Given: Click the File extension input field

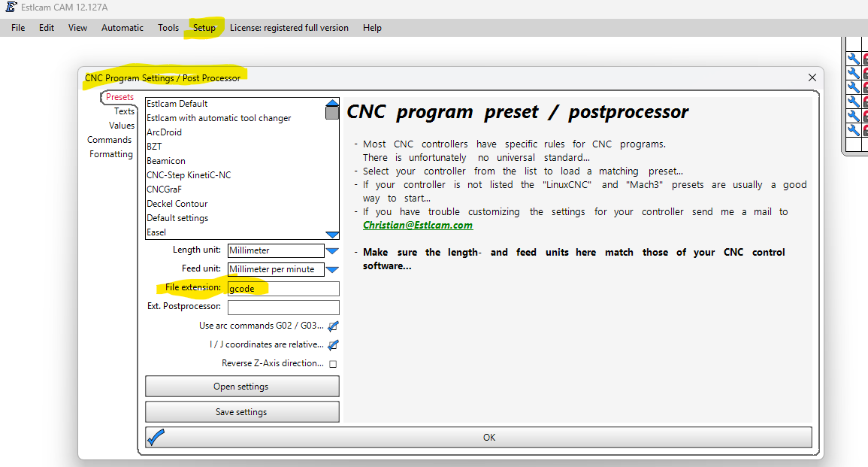Looking at the screenshot, I should point(283,289).
